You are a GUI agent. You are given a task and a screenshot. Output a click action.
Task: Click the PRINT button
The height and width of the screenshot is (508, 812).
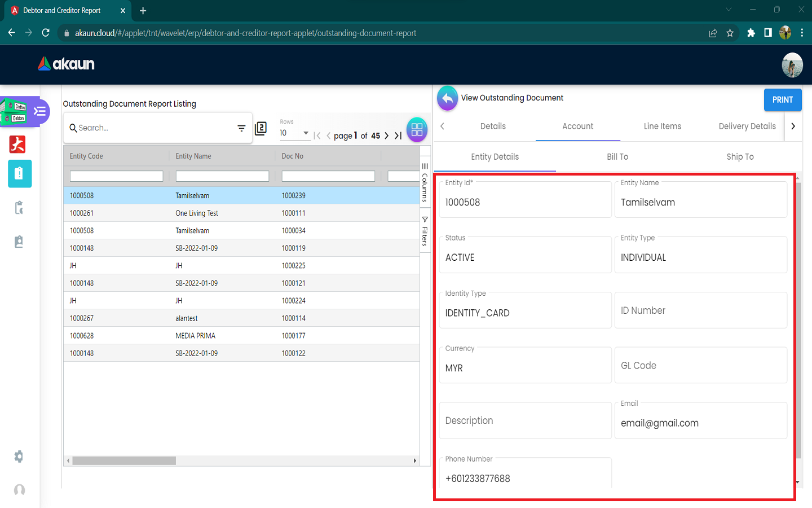(782, 100)
